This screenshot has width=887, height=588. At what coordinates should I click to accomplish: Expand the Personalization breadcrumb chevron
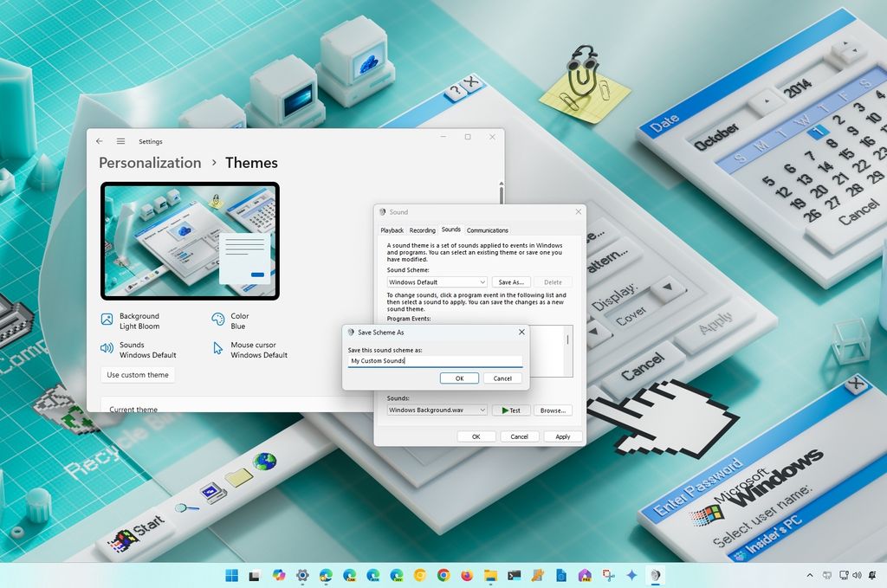[214, 163]
